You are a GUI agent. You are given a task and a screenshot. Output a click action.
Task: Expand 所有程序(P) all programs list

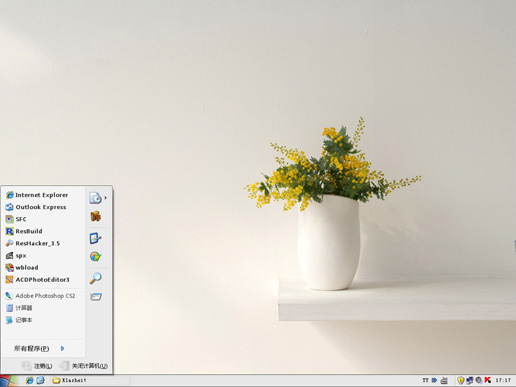(x=39, y=348)
